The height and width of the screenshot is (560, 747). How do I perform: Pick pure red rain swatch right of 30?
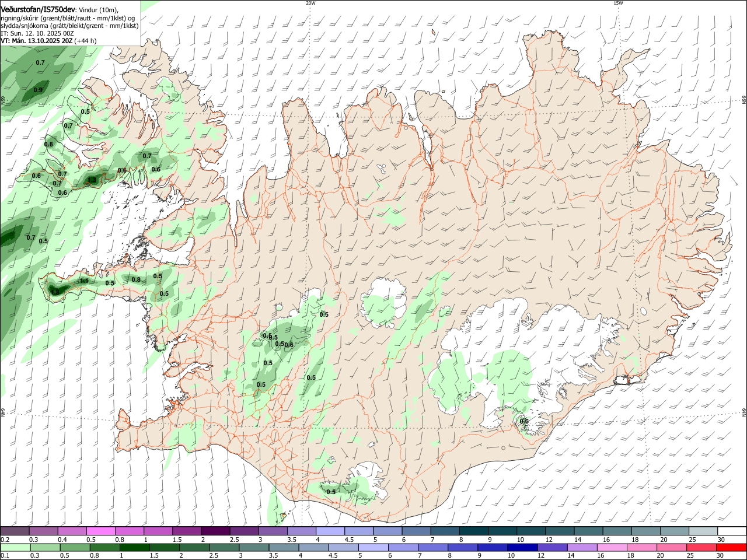tap(732, 547)
